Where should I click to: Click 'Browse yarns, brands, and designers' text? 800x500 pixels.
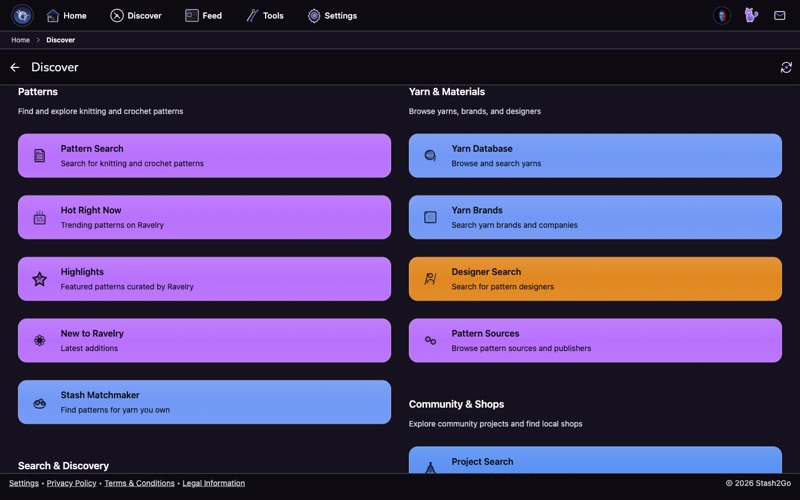point(475,111)
